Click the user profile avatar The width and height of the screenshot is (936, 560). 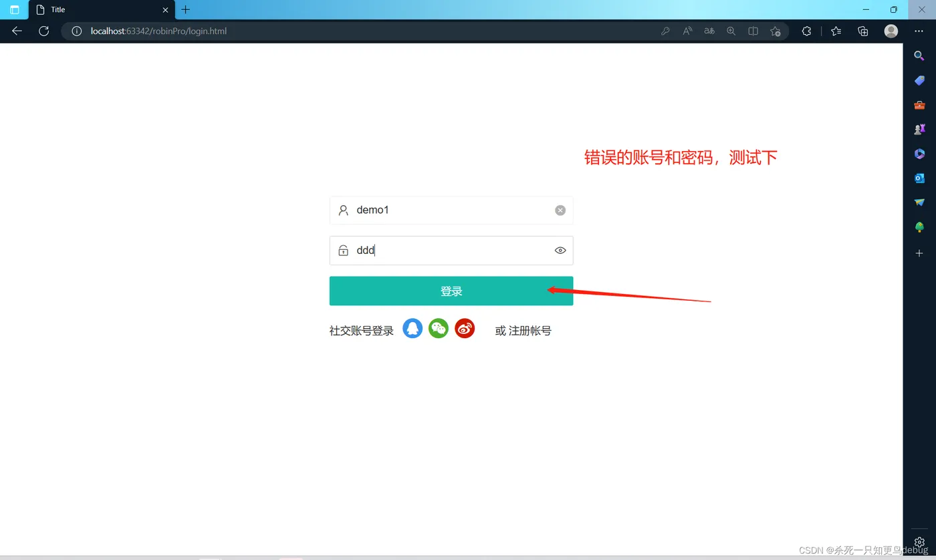891,31
